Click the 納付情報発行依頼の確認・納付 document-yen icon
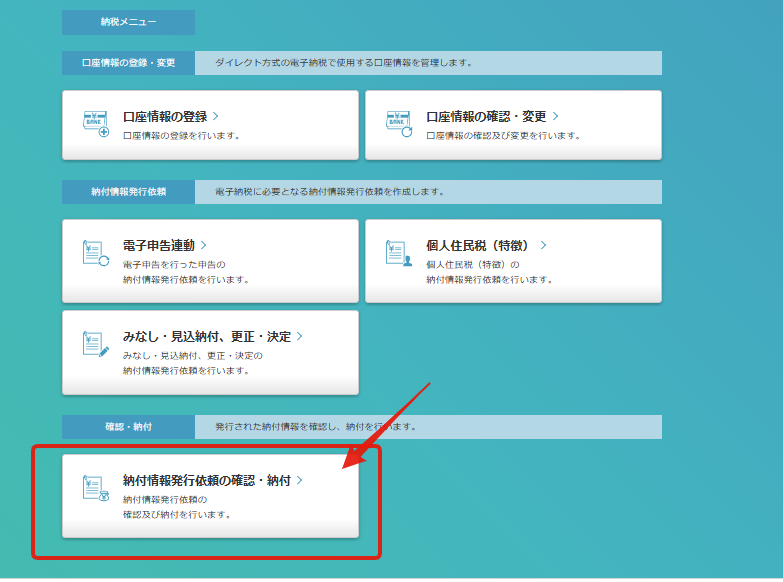Screen dimensions: 783x582 96,488
